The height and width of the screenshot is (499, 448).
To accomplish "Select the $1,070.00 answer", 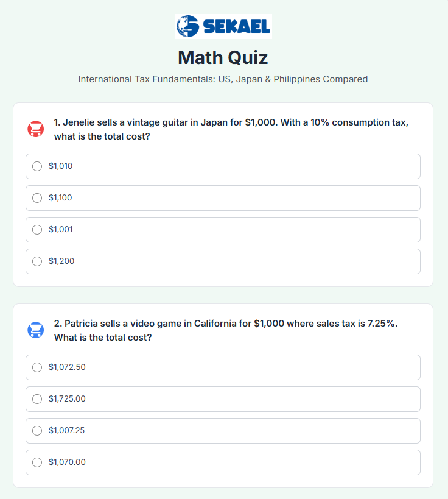I will (x=37, y=462).
